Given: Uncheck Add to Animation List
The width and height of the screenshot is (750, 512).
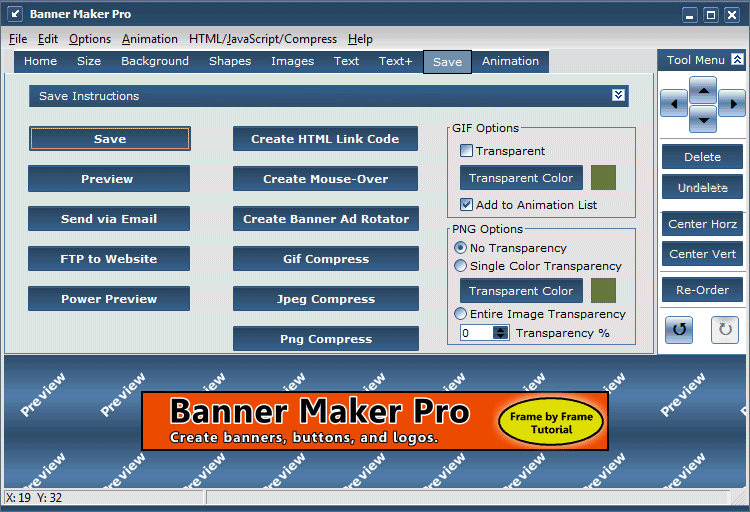Looking at the screenshot, I should tap(466, 205).
